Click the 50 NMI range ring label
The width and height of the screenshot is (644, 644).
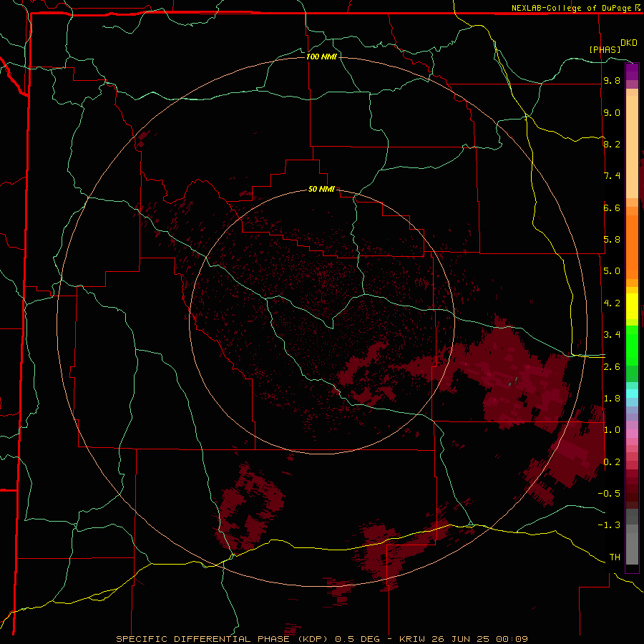coord(321,189)
